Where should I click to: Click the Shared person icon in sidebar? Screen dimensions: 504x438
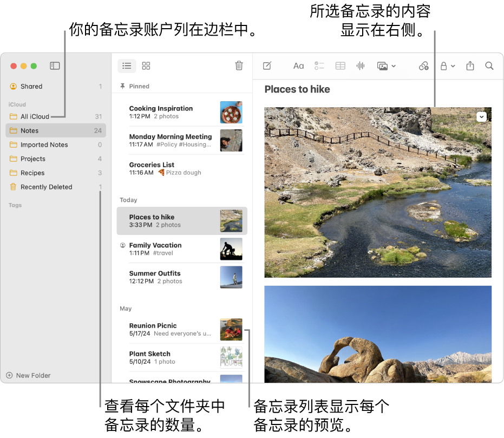(x=13, y=87)
